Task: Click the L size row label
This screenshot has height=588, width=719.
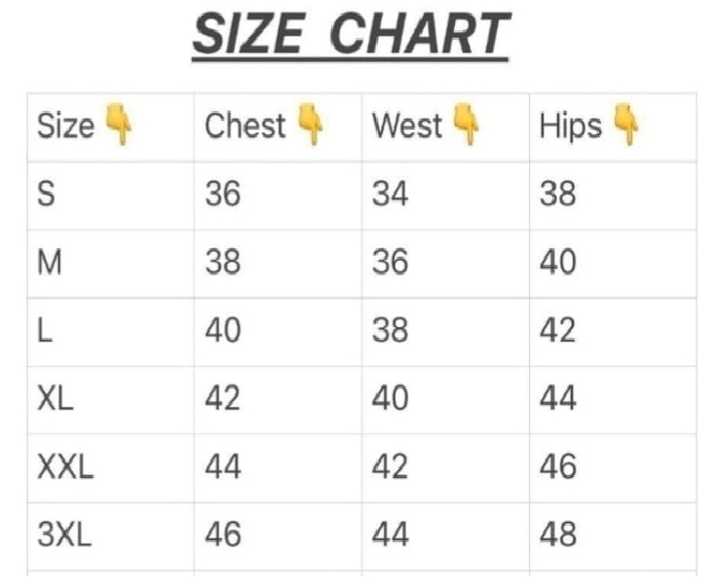Action: click(44, 331)
